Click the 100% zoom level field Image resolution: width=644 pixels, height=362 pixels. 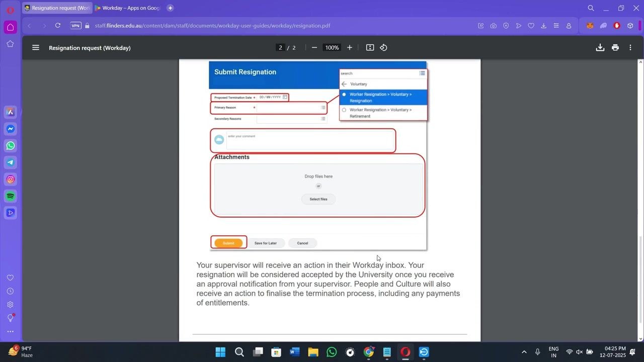[x=332, y=48]
